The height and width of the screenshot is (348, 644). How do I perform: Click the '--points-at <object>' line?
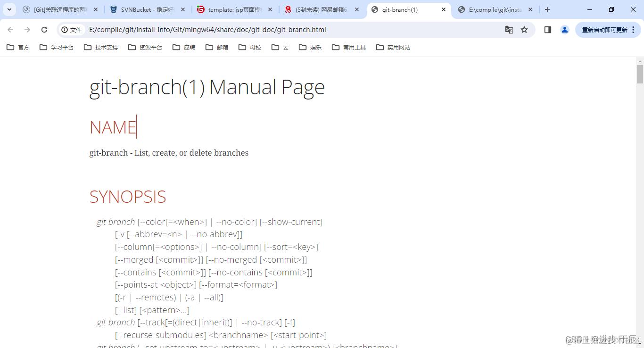click(196, 285)
